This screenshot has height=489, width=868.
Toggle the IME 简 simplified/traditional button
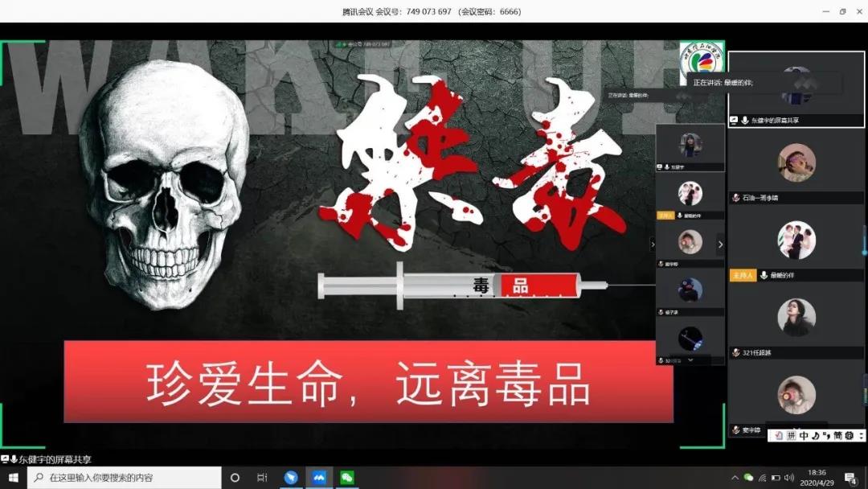[837, 435]
